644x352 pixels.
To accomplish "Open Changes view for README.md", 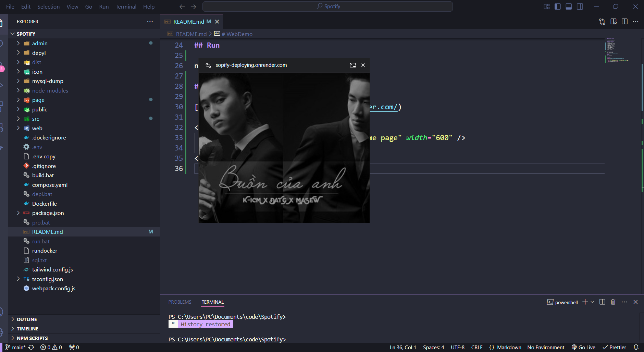I will pos(602,22).
